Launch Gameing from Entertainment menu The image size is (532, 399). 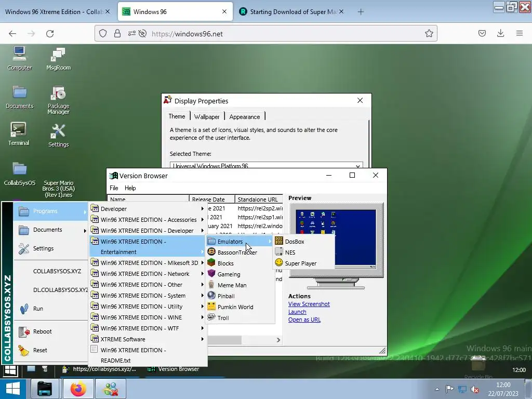point(240,274)
